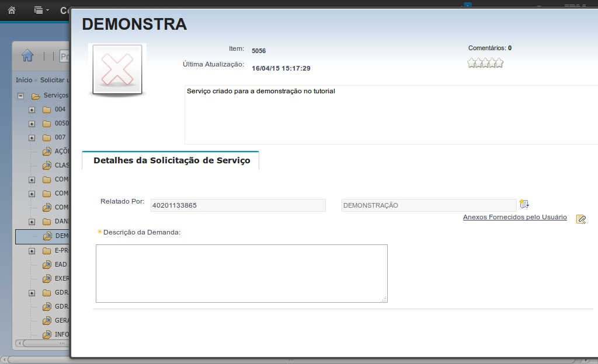Open Anexos Fornecidos pelo Usuário link

(x=514, y=217)
